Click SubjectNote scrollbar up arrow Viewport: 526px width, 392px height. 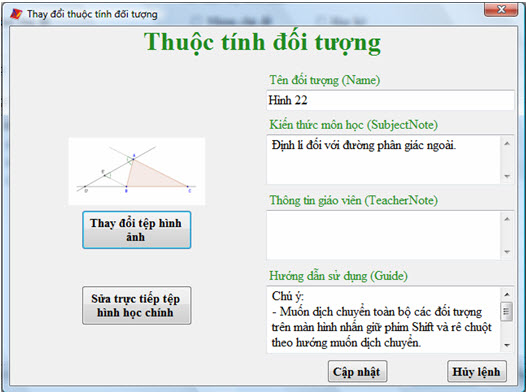[x=507, y=144]
